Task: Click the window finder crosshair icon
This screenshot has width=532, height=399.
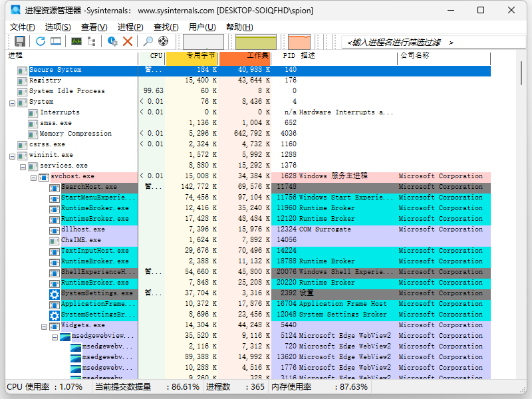Action: [x=163, y=41]
